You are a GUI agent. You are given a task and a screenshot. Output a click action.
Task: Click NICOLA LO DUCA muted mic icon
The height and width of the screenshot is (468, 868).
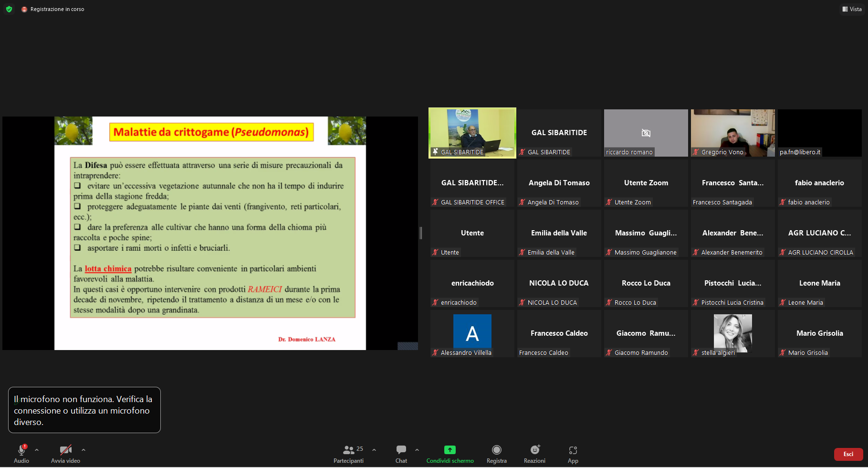tap(522, 302)
